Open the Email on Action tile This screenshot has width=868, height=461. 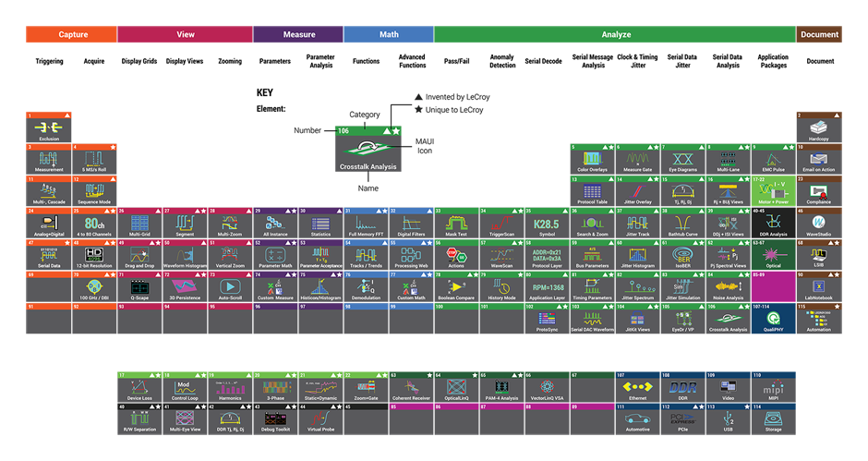[819, 160]
